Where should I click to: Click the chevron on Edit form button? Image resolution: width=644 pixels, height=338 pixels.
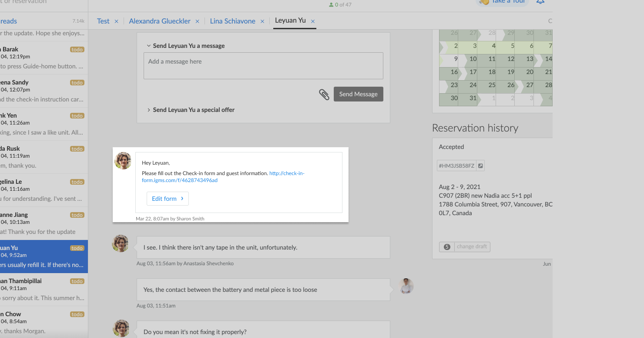182,199
